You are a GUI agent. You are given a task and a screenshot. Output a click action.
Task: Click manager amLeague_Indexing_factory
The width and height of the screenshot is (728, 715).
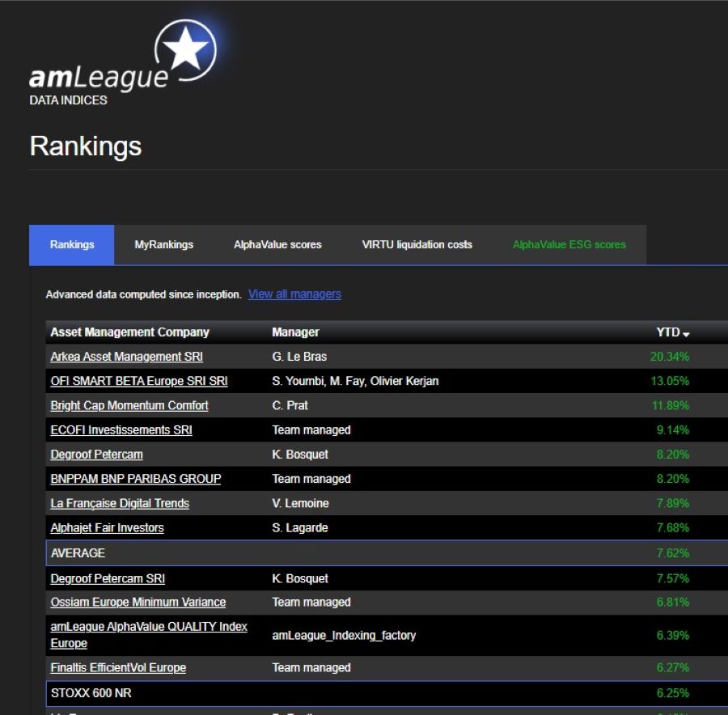pos(344,635)
